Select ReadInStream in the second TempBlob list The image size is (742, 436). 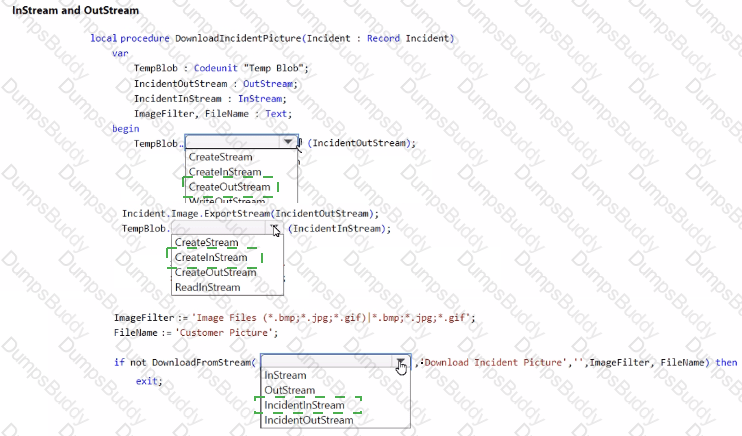pos(207,287)
